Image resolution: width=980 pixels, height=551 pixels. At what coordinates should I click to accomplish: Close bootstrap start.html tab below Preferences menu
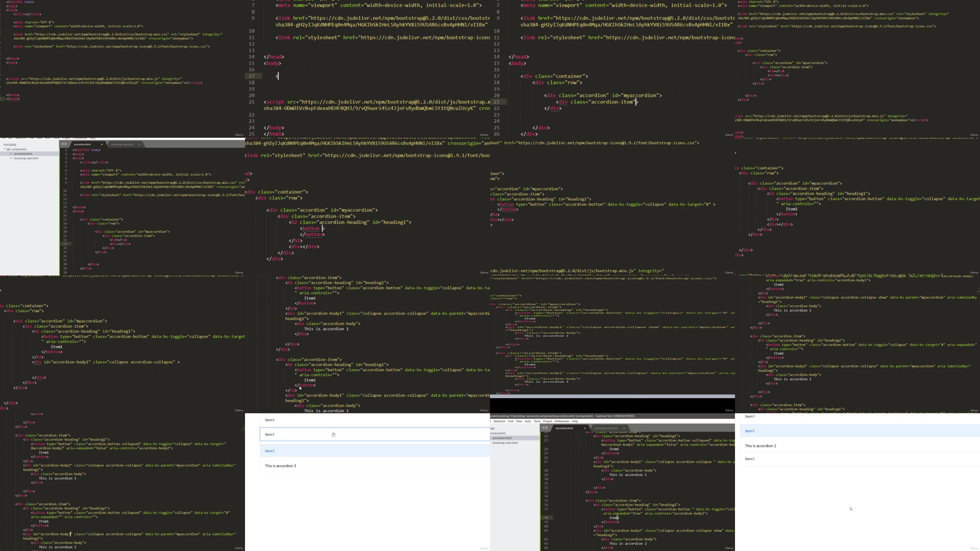pos(624,428)
